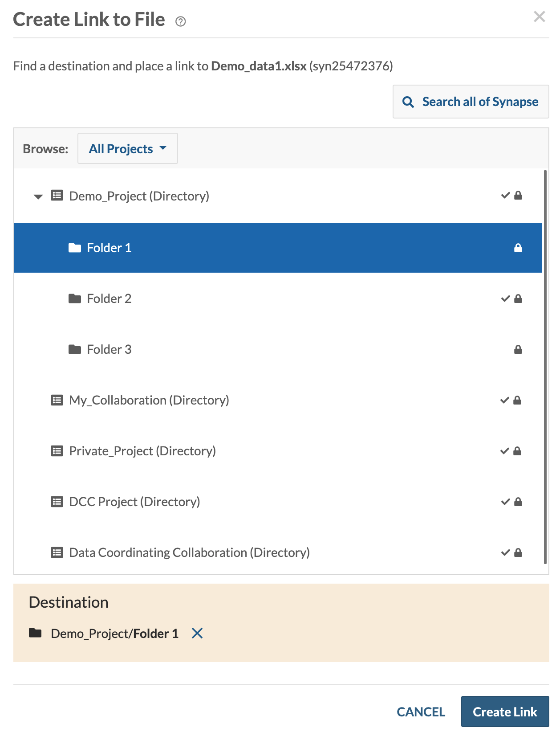Image resolution: width=560 pixels, height=736 pixels.
Task: Collapse the Demo_Project directory tree
Action: click(x=38, y=196)
